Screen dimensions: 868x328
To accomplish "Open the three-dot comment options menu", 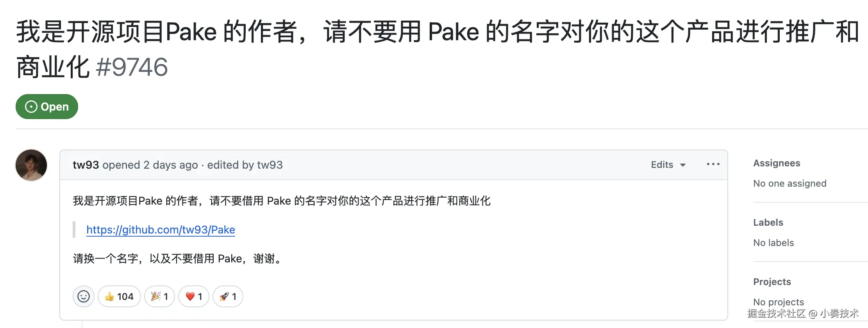I will click(713, 164).
